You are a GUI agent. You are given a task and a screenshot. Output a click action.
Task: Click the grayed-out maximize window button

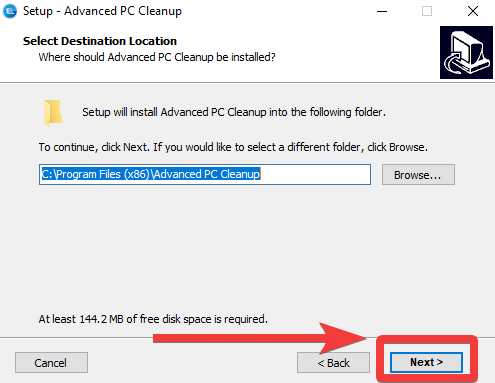click(x=427, y=11)
